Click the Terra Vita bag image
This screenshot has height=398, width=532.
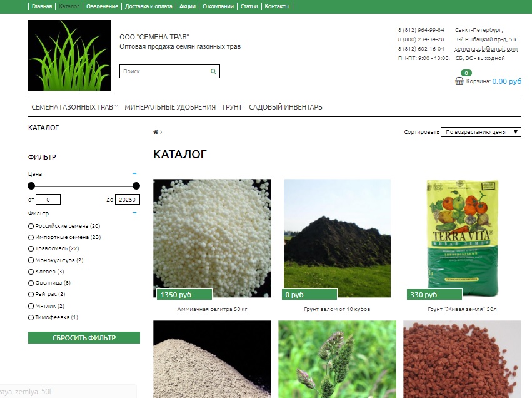coord(462,238)
